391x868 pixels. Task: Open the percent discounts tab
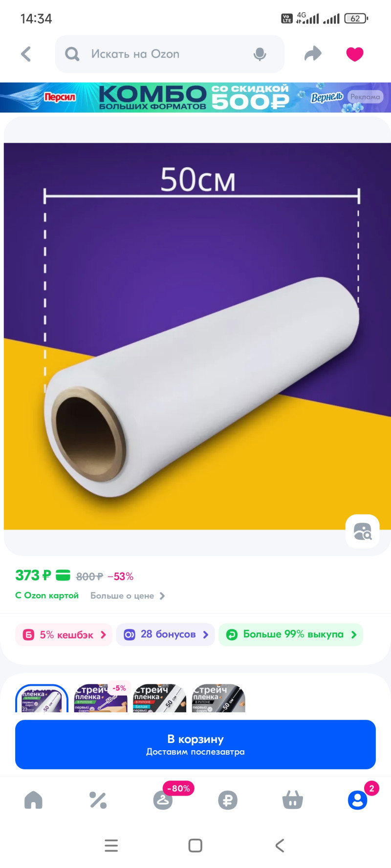tap(98, 800)
